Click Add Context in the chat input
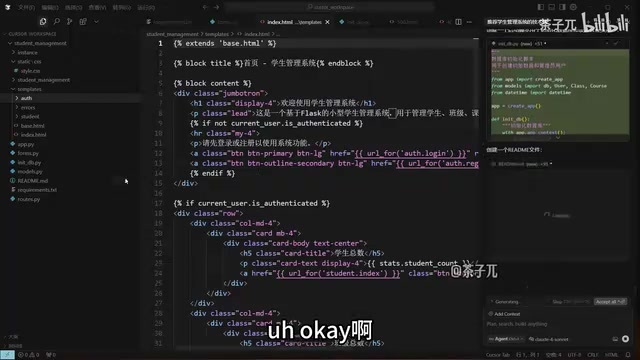Image resolution: width=640 pixels, height=360 pixels. (504, 314)
